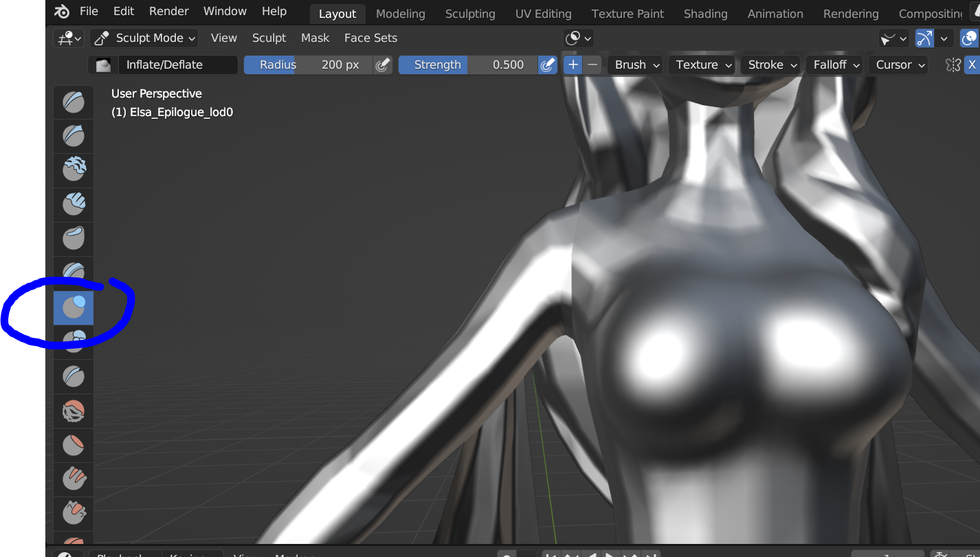The height and width of the screenshot is (557, 980).
Task: Select the highlighted Inflate brush
Action: point(74,307)
